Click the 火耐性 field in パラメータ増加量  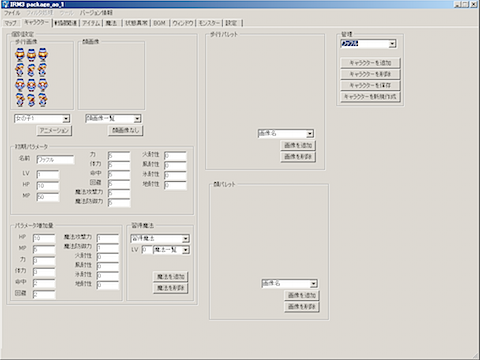click(108, 257)
